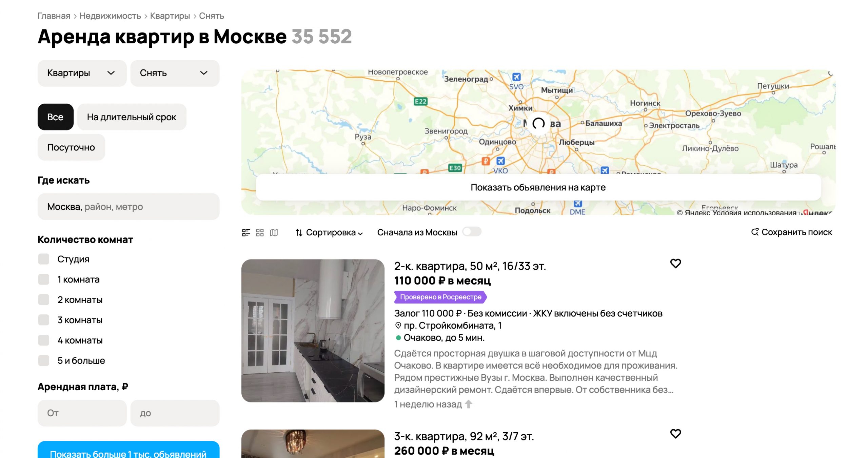Switch to map view icon

(x=274, y=232)
